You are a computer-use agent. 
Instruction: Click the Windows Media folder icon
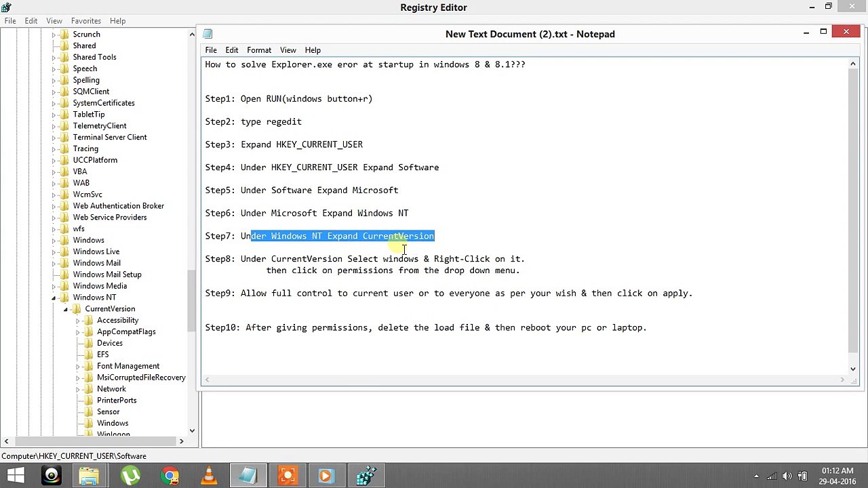[64, 286]
